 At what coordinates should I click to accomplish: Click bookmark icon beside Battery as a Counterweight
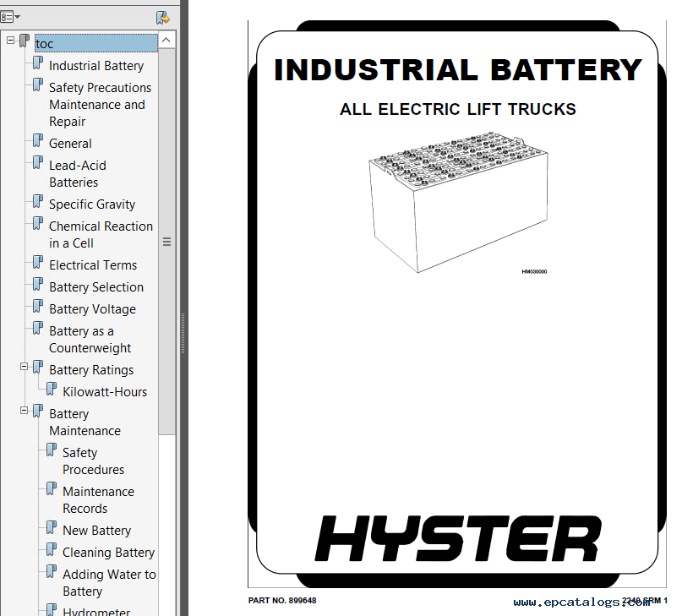click(38, 329)
